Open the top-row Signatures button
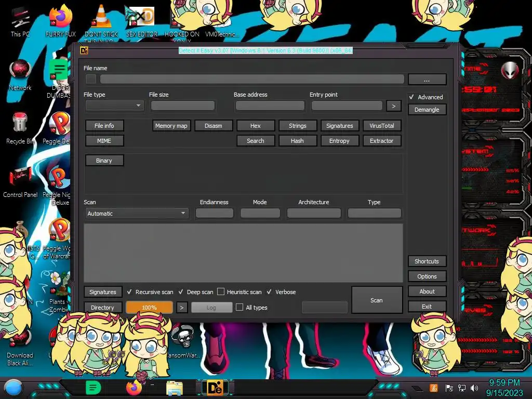 point(340,126)
